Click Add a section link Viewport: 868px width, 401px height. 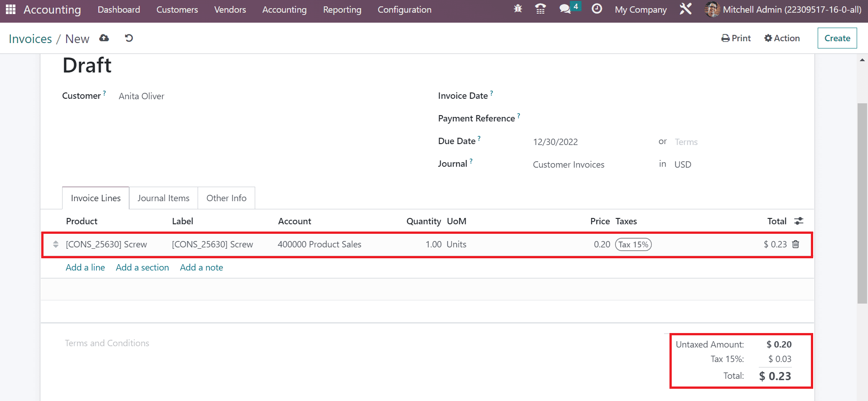(142, 267)
